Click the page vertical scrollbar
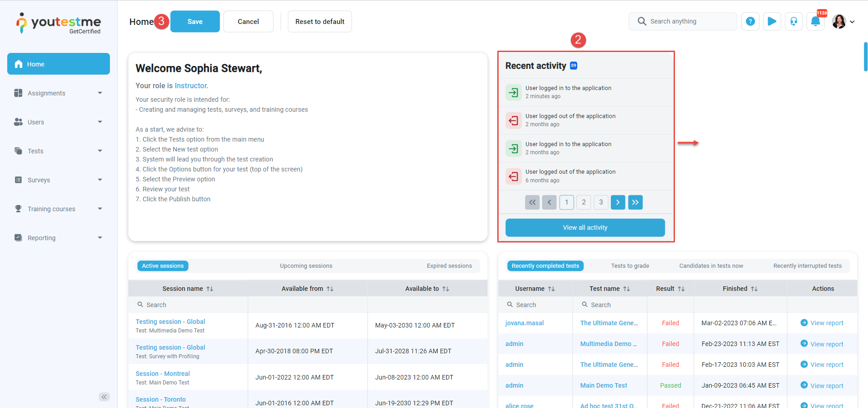Screen dimensions: 868x408 click(865, 57)
